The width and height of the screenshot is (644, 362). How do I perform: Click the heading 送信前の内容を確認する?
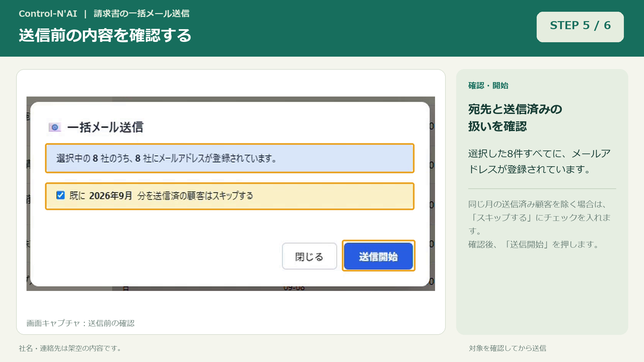(105, 36)
